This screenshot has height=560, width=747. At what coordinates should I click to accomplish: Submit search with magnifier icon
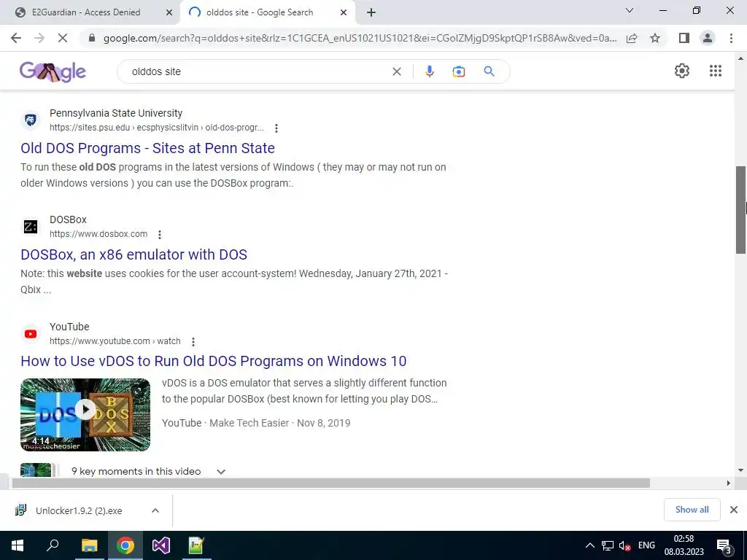pos(489,71)
